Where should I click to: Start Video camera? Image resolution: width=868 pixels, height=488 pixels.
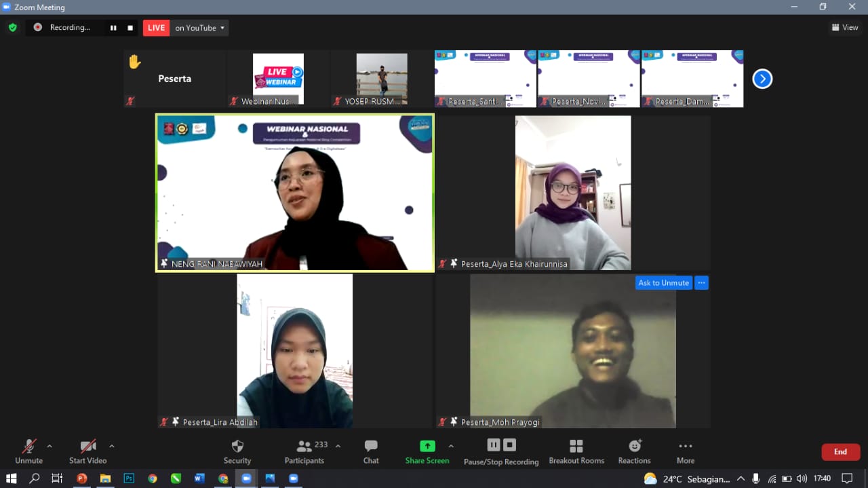tap(87, 451)
